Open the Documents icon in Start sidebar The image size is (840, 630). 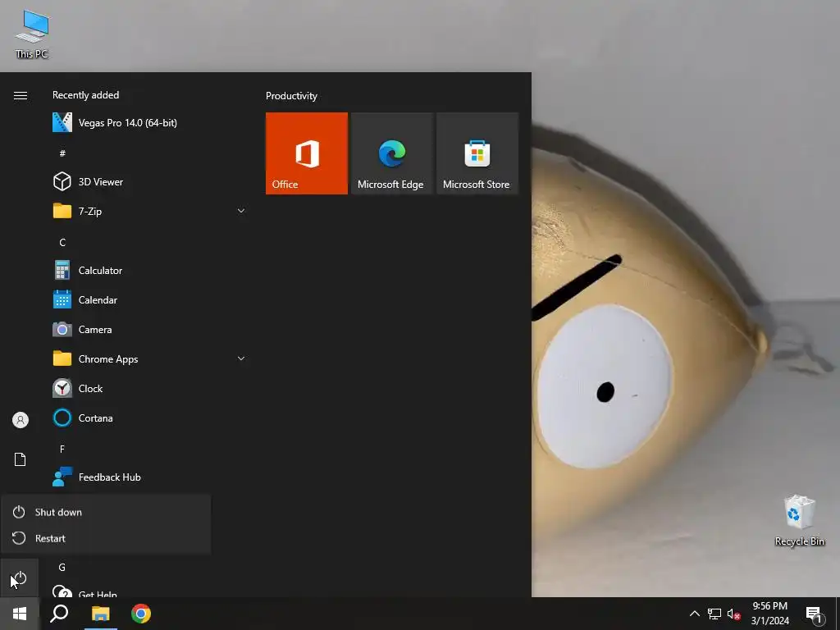point(20,459)
